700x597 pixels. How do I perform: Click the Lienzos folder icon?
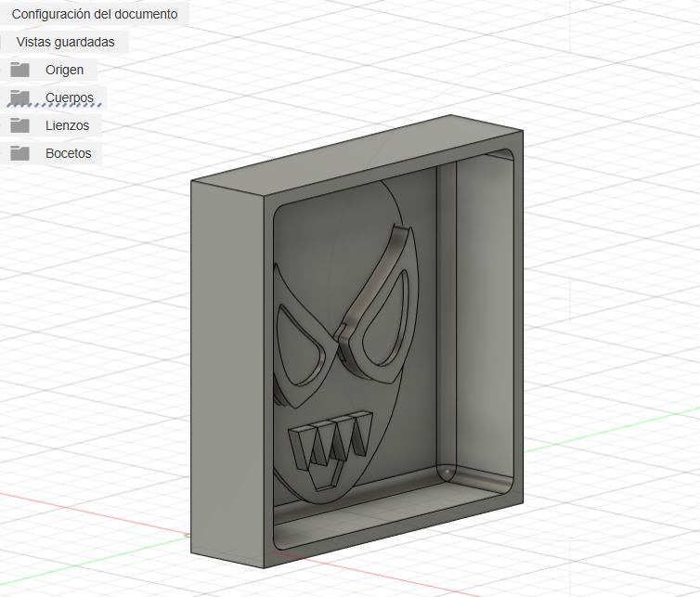pos(20,125)
